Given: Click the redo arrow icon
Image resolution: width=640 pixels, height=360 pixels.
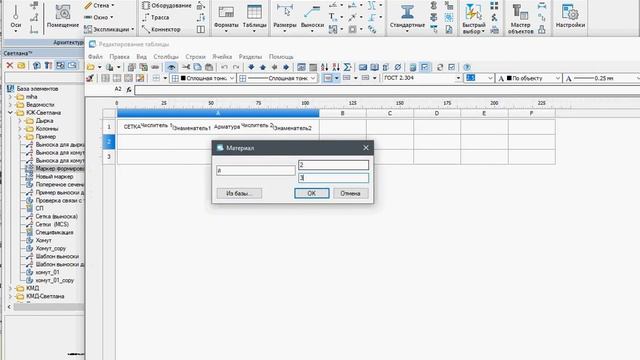Looking at the screenshot, I should tap(236, 67).
